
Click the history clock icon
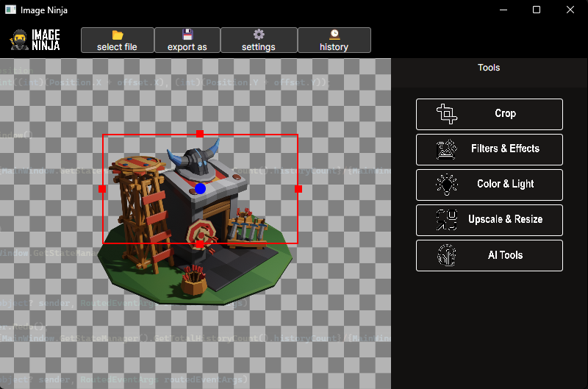pos(334,35)
